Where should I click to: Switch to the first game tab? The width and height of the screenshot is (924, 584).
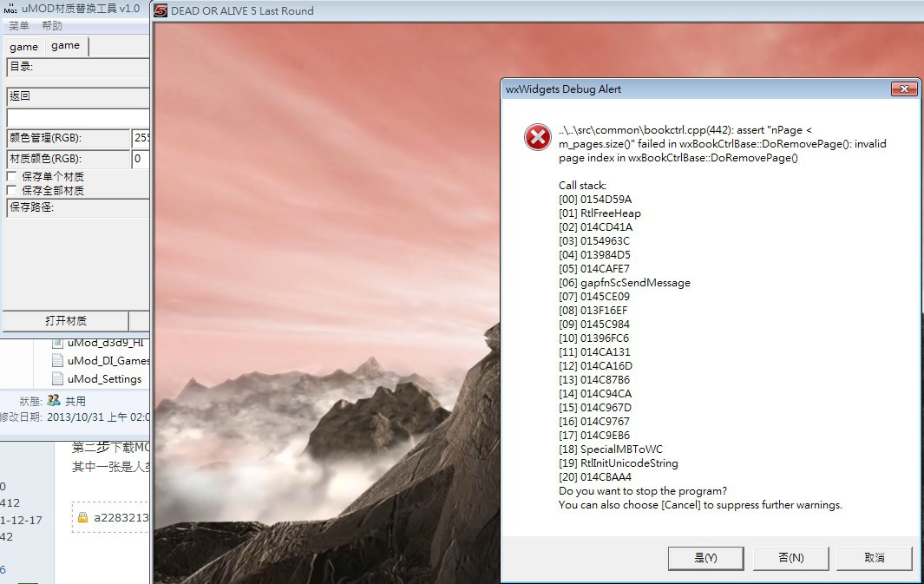(24, 47)
